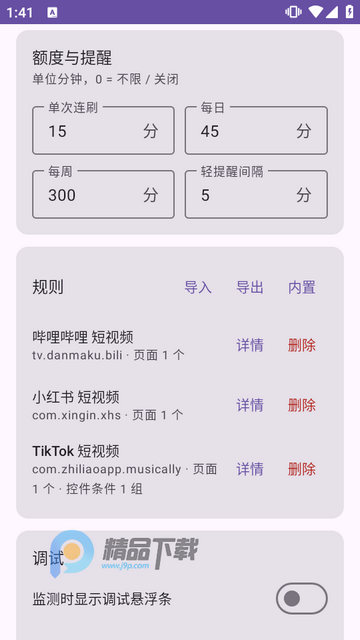
Task: Edit the 每日 quota field
Action: (x=256, y=131)
